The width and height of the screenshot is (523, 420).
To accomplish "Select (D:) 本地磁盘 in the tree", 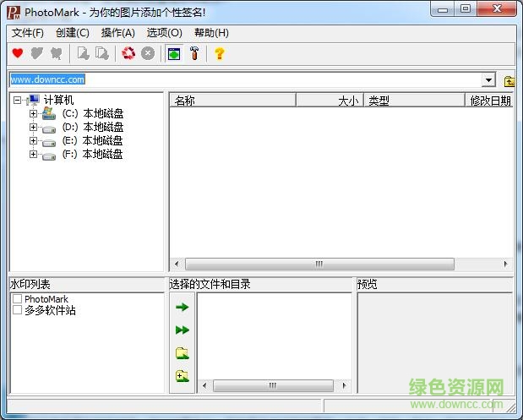I will click(x=93, y=127).
